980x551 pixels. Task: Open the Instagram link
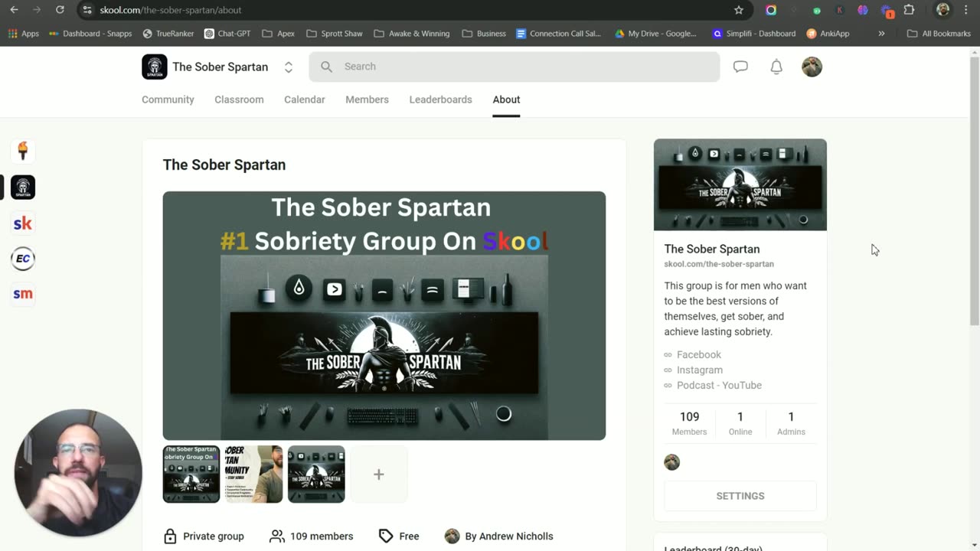click(x=699, y=370)
